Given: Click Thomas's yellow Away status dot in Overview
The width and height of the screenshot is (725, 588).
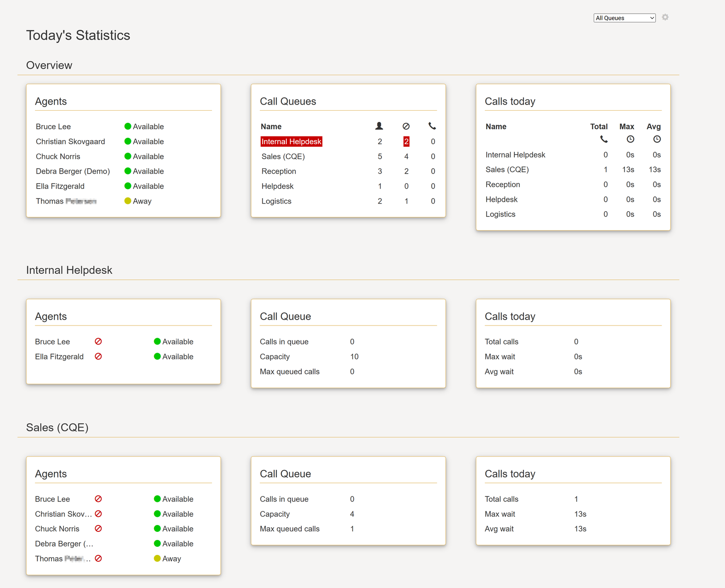Looking at the screenshot, I should pyautogui.click(x=128, y=201).
